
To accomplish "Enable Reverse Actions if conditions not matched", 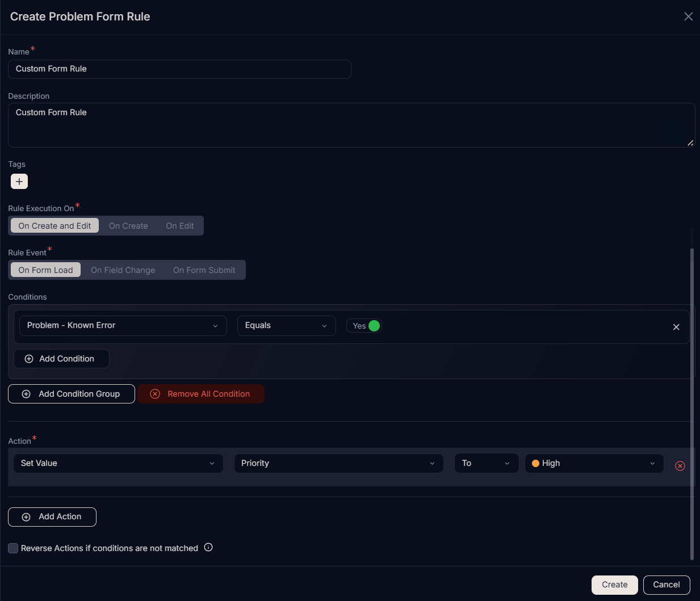I will pos(13,548).
